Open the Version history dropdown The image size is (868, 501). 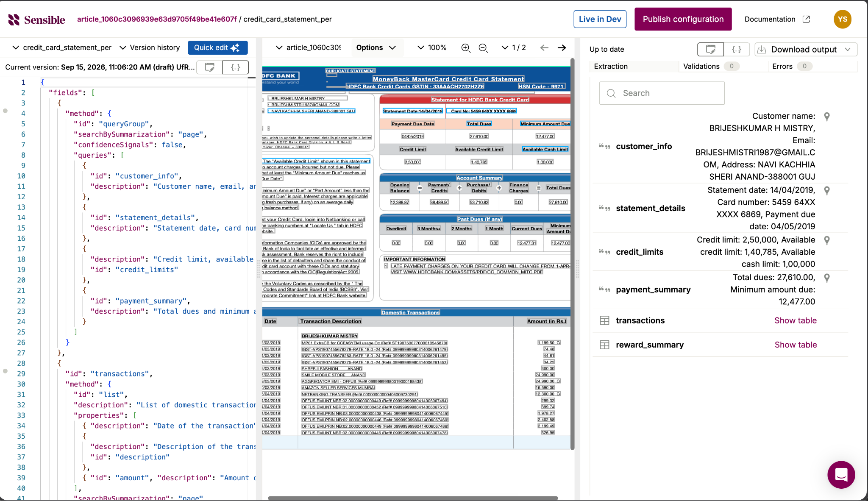pyautogui.click(x=150, y=47)
